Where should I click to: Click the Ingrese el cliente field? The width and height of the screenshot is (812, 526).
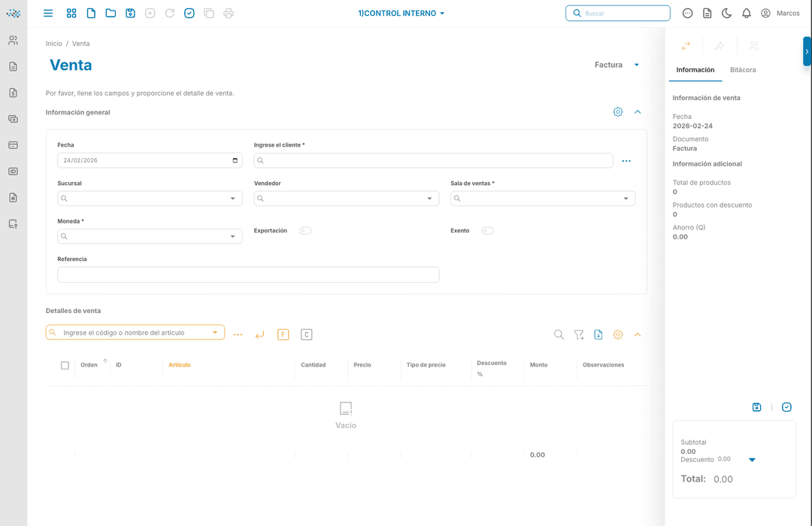pos(434,160)
